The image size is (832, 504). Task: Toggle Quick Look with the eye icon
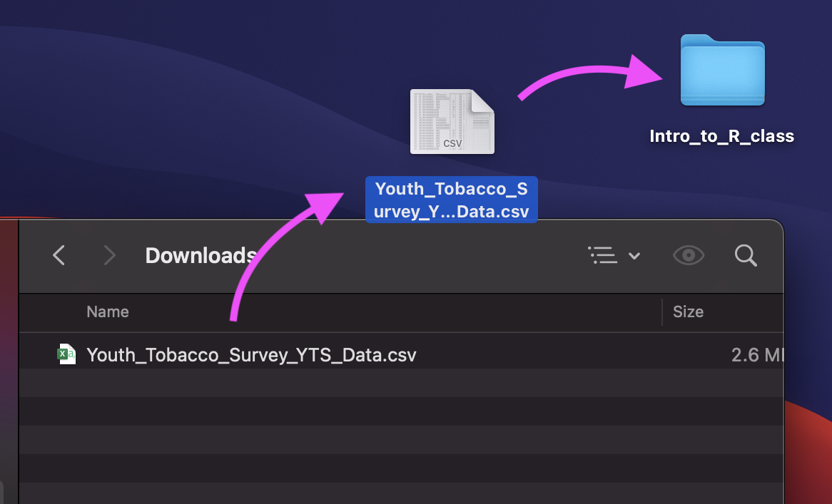[689, 255]
